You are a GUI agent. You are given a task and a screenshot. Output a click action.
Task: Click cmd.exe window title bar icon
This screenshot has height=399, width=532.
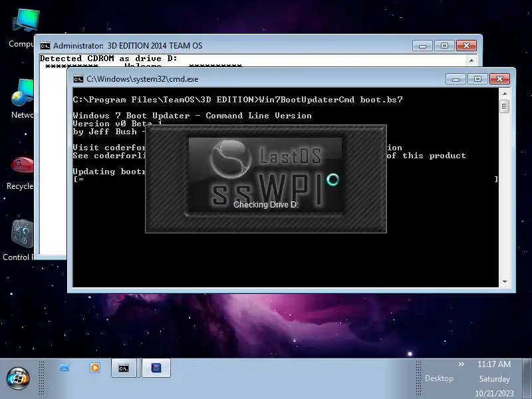[x=78, y=79]
